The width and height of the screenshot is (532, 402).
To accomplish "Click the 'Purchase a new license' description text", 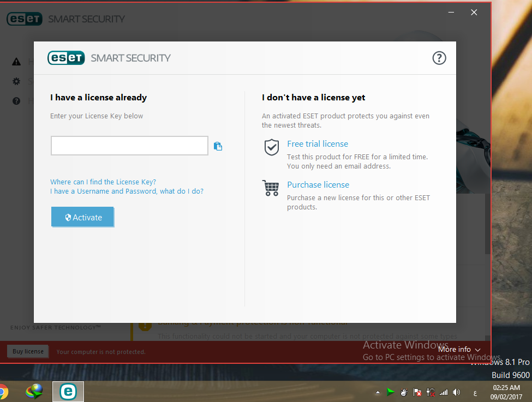I will click(358, 202).
